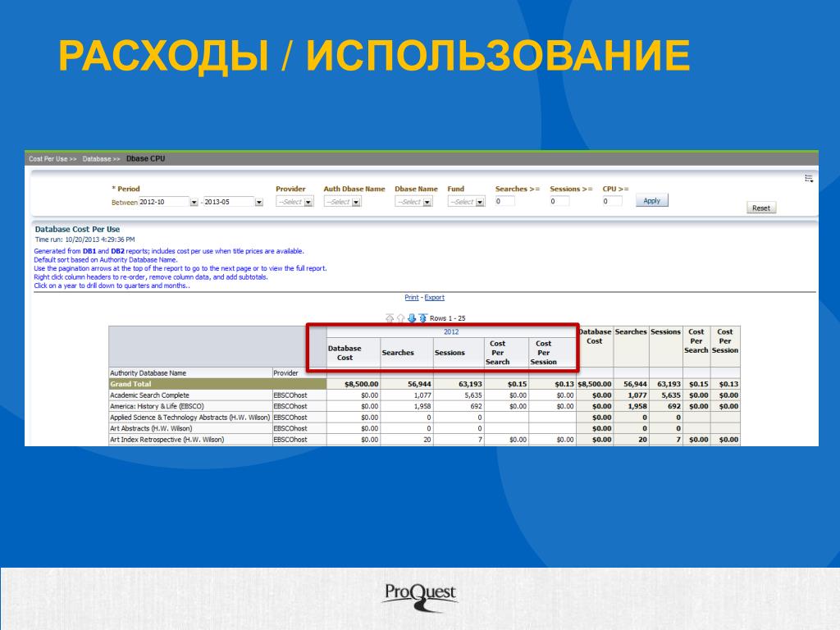Image resolution: width=840 pixels, height=630 pixels.
Task: Click the Reset button
Action: pyautogui.click(x=761, y=208)
